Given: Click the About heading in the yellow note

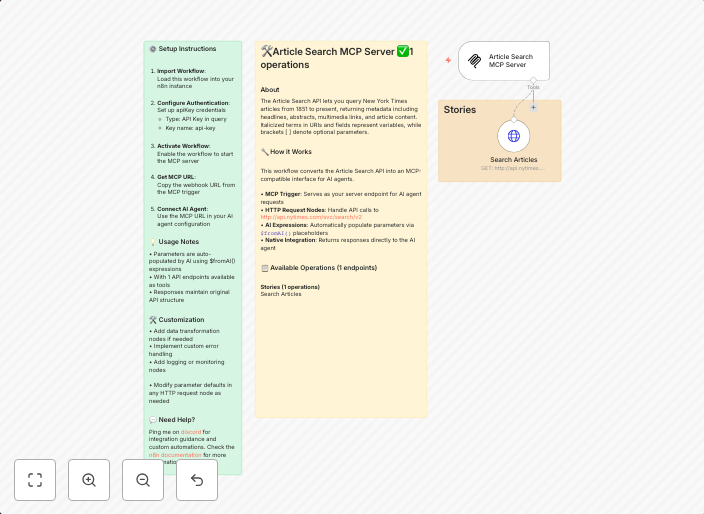Looking at the screenshot, I should tap(270, 89).
